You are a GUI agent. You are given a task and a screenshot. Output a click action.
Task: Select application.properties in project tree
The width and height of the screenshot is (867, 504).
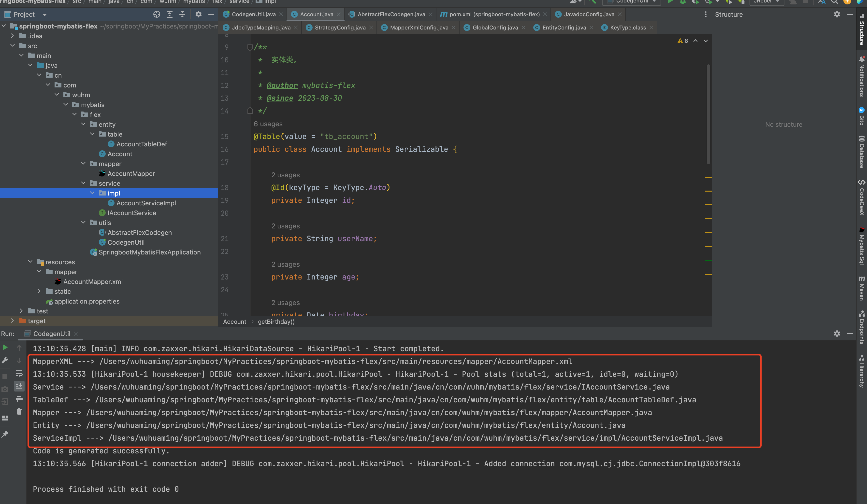[x=87, y=301]
